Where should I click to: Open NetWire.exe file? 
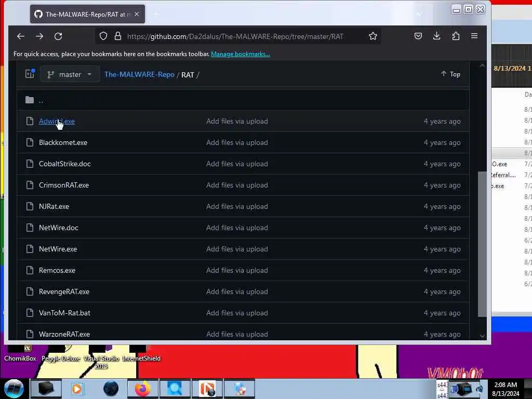click(58, 249)
